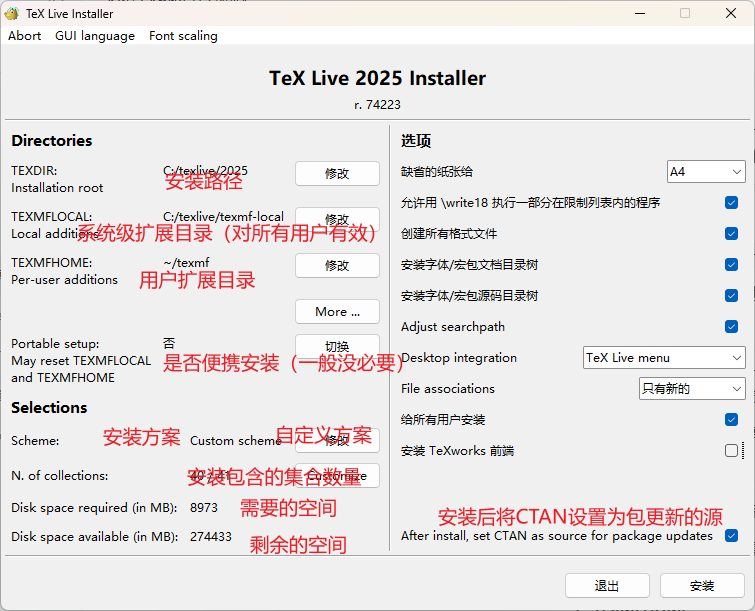Toggle the \write18 restricted programs checkbox

tap(732, 203)
